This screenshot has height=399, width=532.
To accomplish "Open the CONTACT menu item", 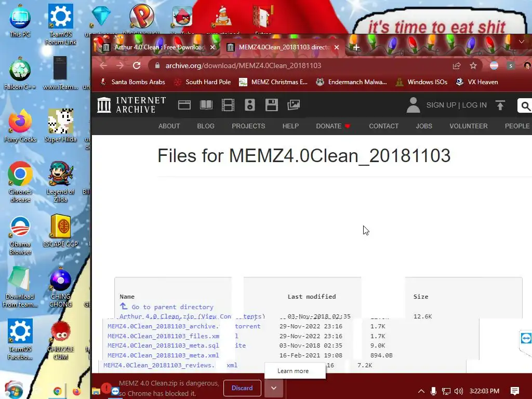I will (x=384, y=126).
